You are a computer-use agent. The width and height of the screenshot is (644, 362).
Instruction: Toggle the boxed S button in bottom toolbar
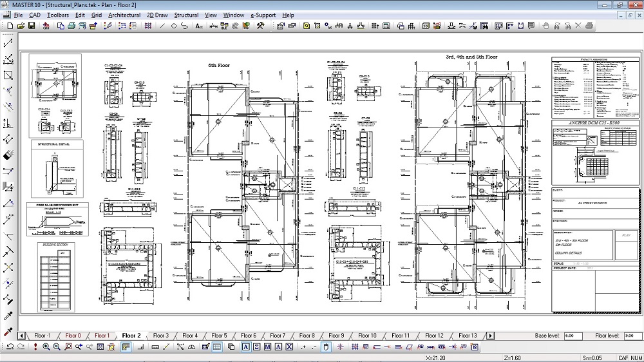257,347
